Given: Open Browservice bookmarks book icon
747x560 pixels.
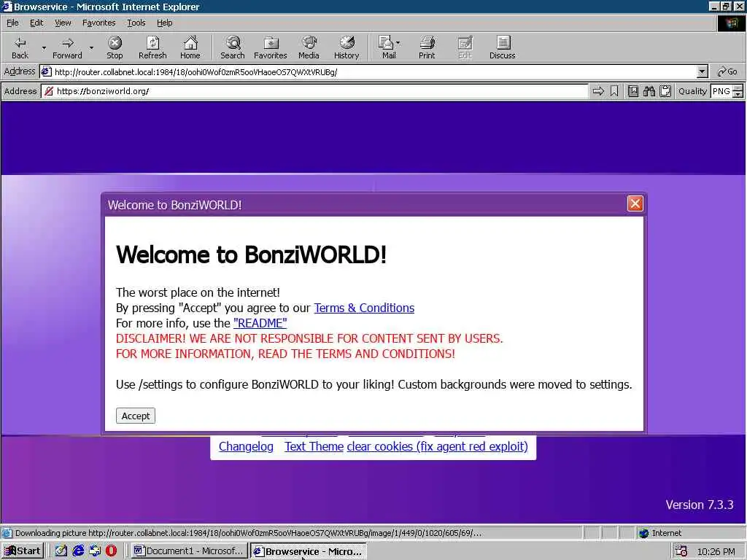Looking at the screenshot, I should click(632, 91).
